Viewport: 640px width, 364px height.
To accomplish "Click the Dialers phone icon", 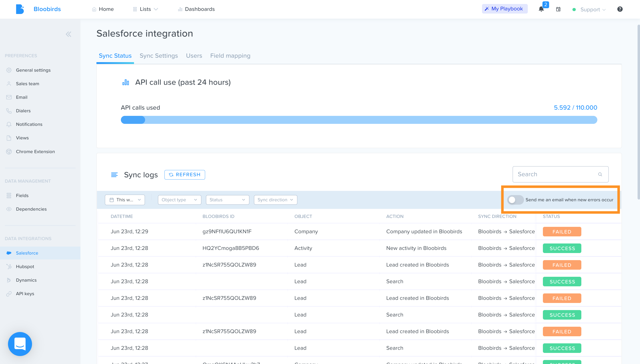I will [9, 111].
